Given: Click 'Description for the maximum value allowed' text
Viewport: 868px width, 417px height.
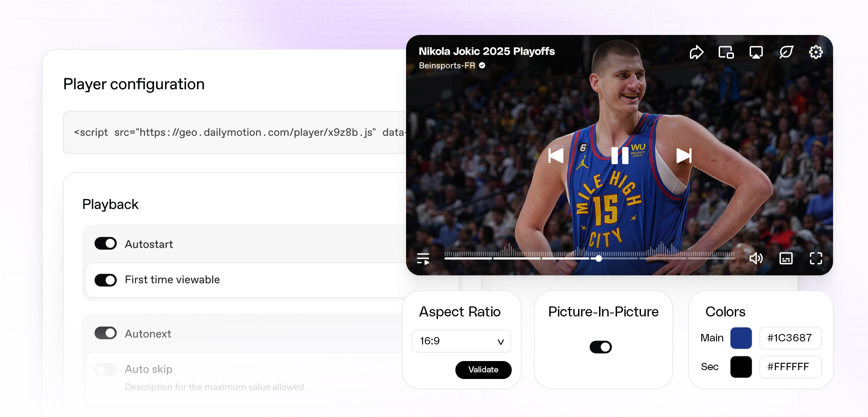Looking at the screenshot, I should tap(214, 387).
